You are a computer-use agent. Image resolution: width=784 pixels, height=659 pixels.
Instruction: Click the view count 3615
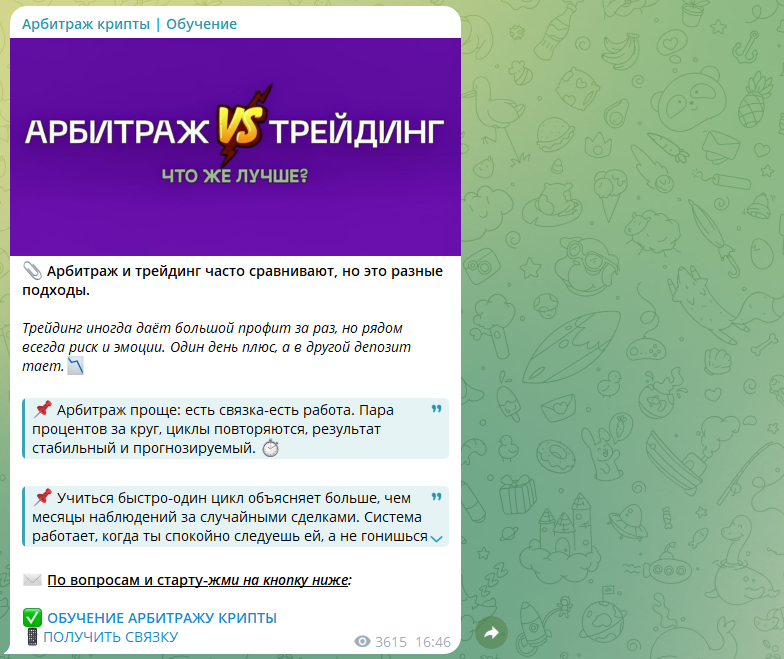pyautogui.click(x=391, y=642)
